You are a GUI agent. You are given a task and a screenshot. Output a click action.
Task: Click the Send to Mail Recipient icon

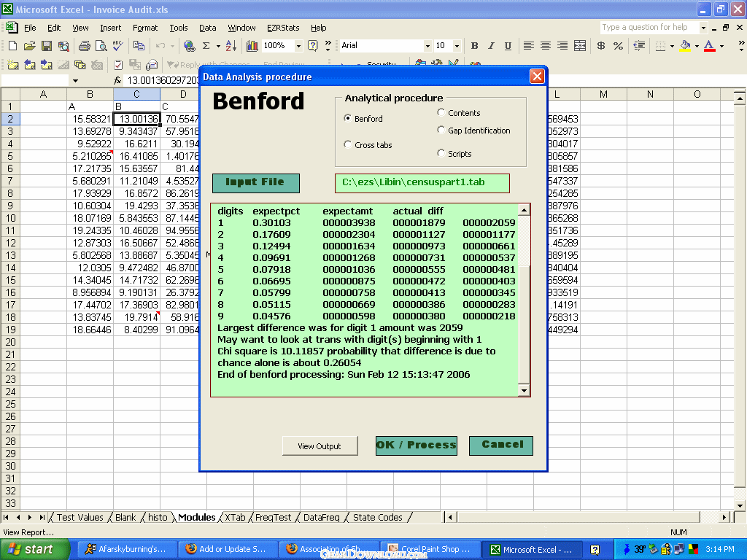click(152, 64)
